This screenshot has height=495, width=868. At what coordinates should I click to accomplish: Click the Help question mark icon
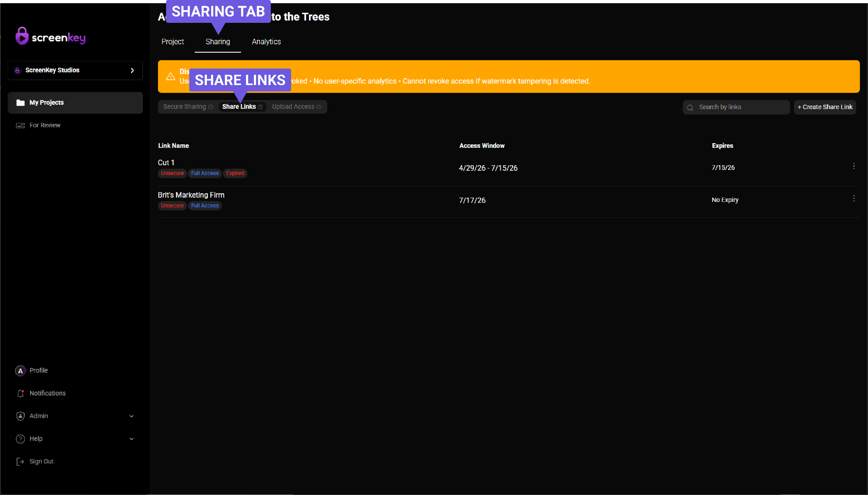click(21, 439)
